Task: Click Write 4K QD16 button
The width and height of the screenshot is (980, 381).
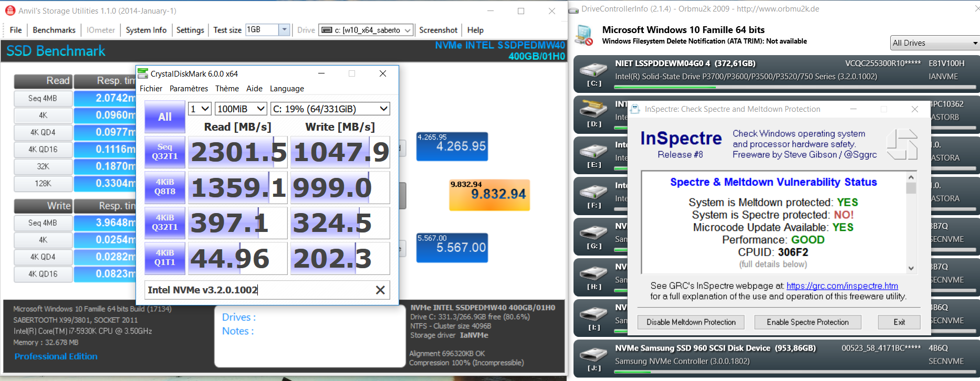Action: pos(43,274)
